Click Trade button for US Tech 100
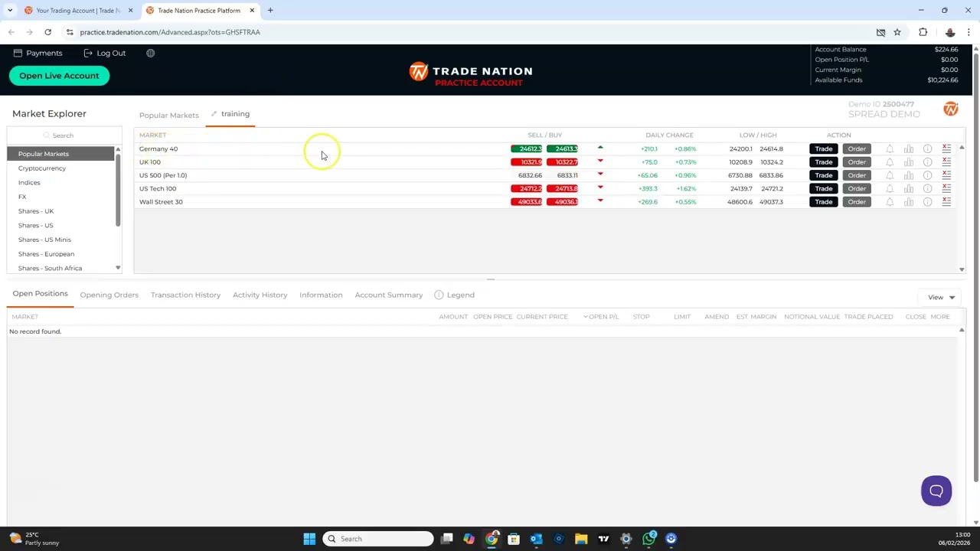The width and height of the screenshot is (980, 551). pos(824,188)
